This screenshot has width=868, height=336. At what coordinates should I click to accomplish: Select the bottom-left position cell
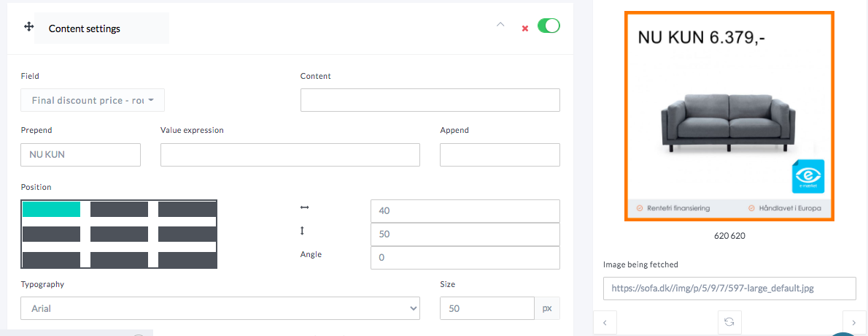click(52, 259)
